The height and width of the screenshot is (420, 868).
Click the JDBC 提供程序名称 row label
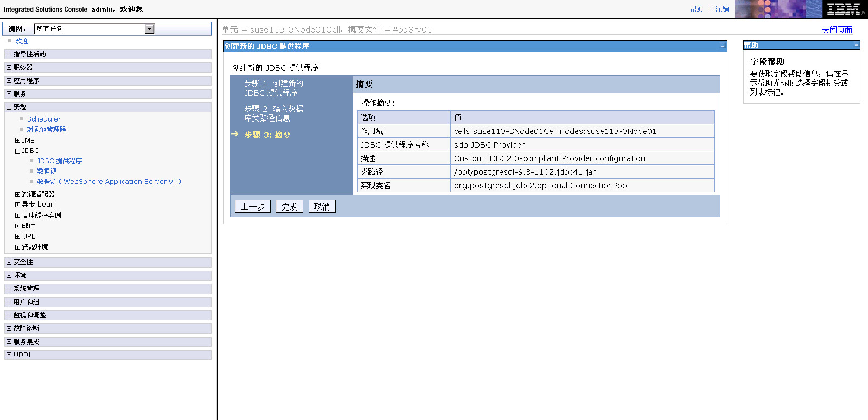click(x=394, y=145)
